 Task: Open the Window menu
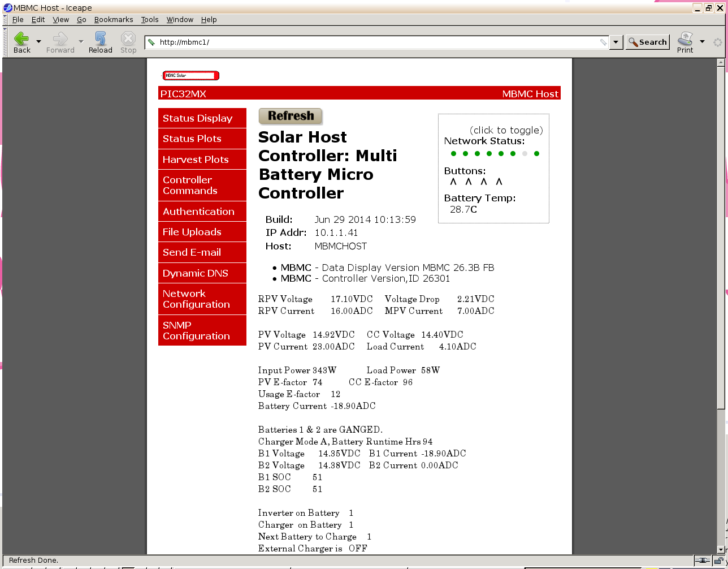point(180,19)
